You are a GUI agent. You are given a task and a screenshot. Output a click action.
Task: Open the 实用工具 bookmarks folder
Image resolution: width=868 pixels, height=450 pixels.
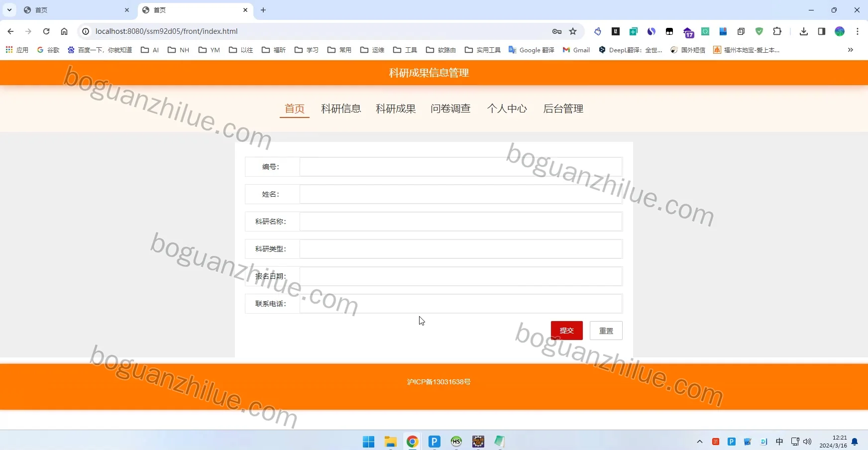(483, 50)
